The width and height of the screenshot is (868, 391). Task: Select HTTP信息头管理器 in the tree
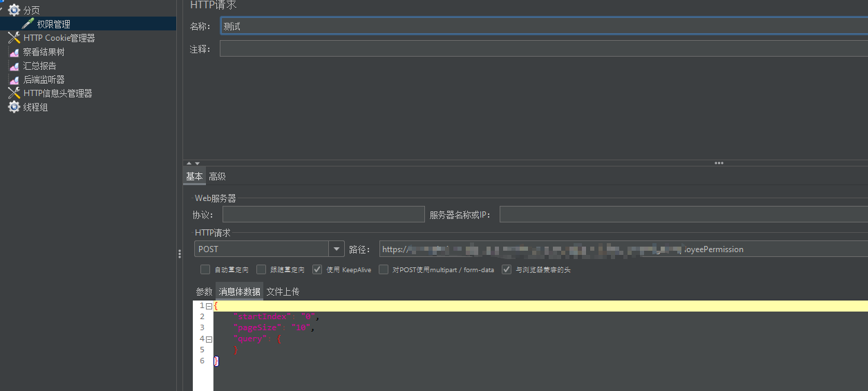pyautogui.click(x=58, y=93)
